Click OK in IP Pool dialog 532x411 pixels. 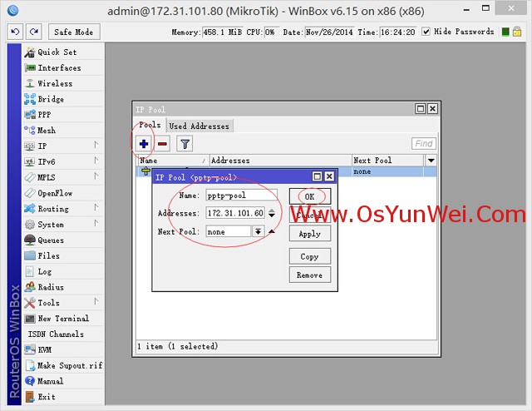tap(310, 196)
